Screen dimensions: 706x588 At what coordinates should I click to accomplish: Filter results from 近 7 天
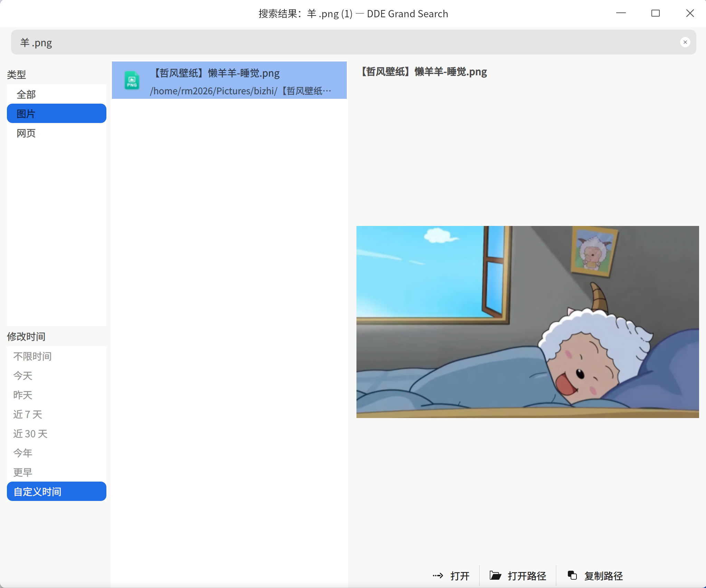click(57, 414)
